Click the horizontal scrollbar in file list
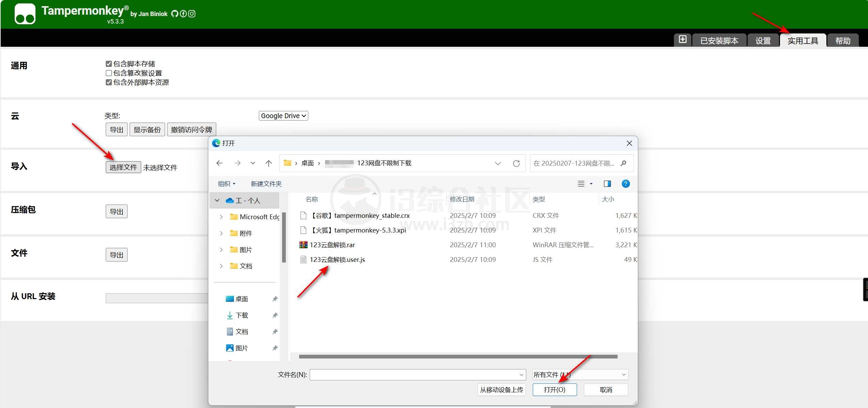 click(458, 356)
